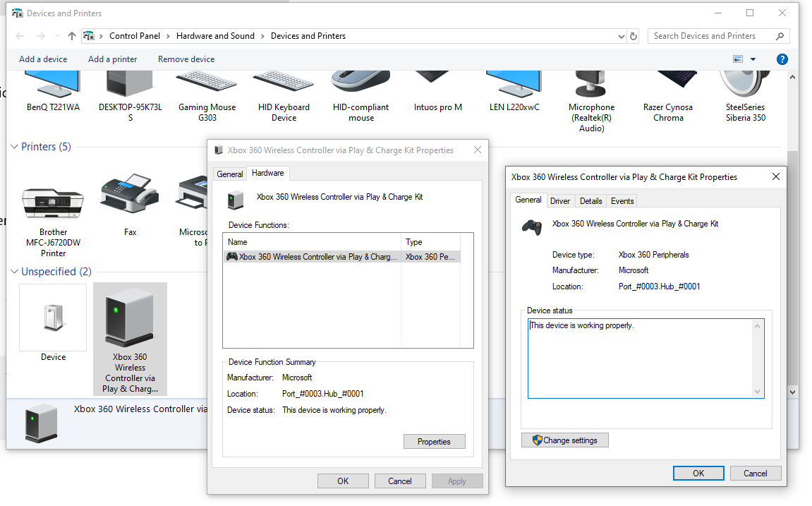
Task: Click Hardware and Sound breadcrumb
Action: (x=215, y=36)
